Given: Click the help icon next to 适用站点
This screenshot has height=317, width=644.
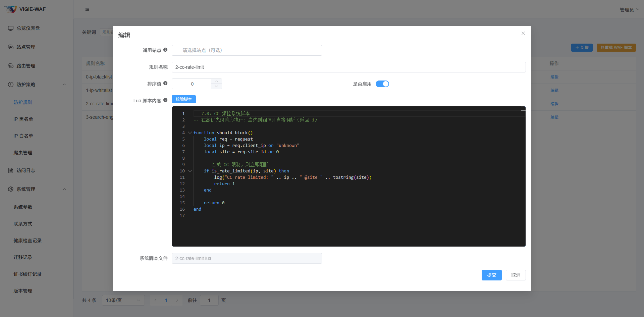Looking at the screenshot, I should click(x=165, y=50).
